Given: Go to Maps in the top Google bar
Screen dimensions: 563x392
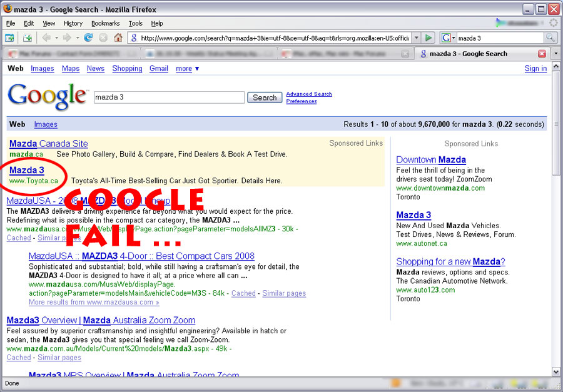Looking at the screenshot, I should point(71,69).
